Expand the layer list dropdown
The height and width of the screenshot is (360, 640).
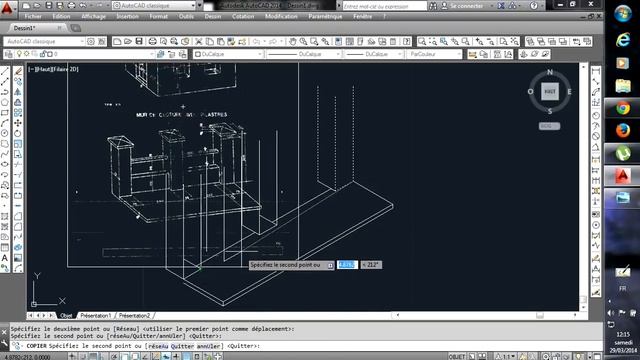pyautogui.click(x=152, y=54)
